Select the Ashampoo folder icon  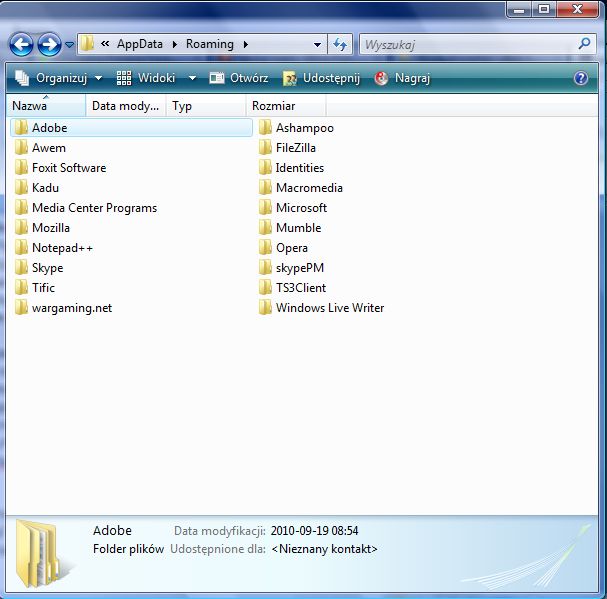coord(265,127)
